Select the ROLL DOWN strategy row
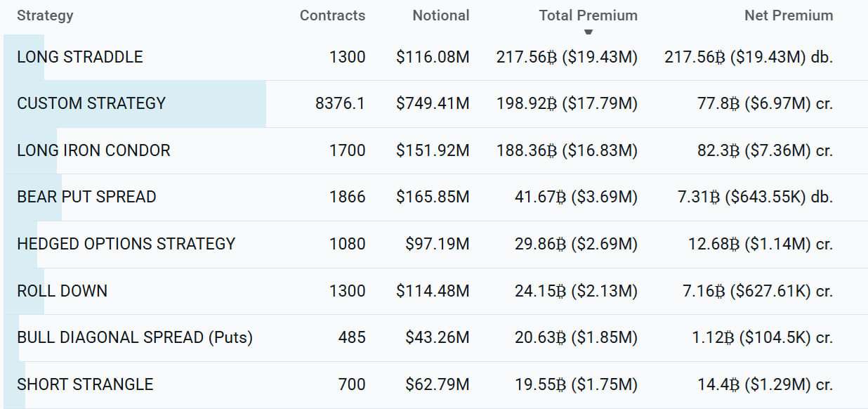Viewport: 868px width, 409px height. (x=63, y=291)
